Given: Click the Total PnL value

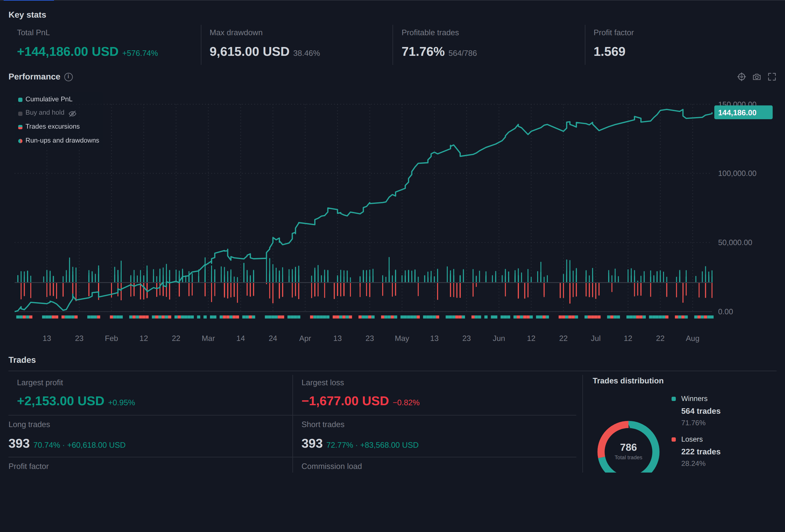Looking at the screenshot, I should pos(68,52).
